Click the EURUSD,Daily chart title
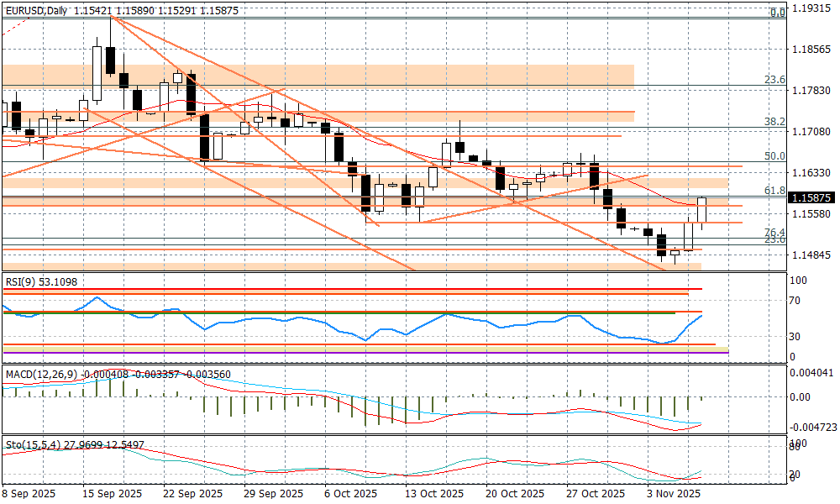Image resolution: width=840 pixels, height=504 pixels. 35,10
